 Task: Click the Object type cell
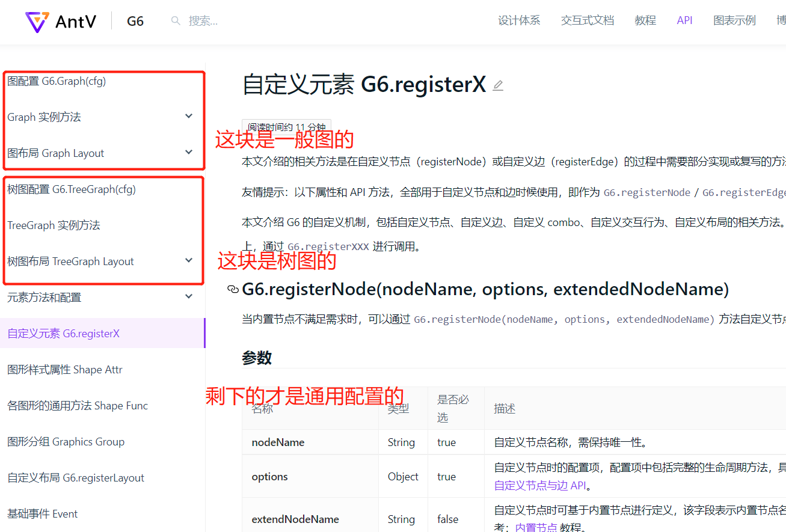(x=403, y=477)
